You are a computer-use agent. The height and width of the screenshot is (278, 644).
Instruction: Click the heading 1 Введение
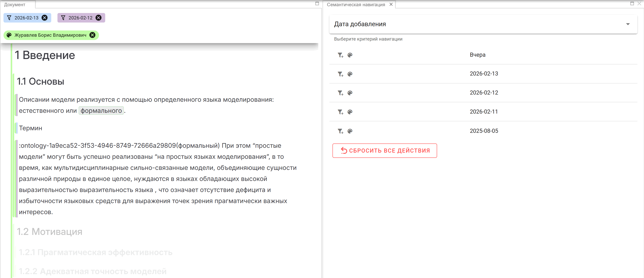[45, 55]
